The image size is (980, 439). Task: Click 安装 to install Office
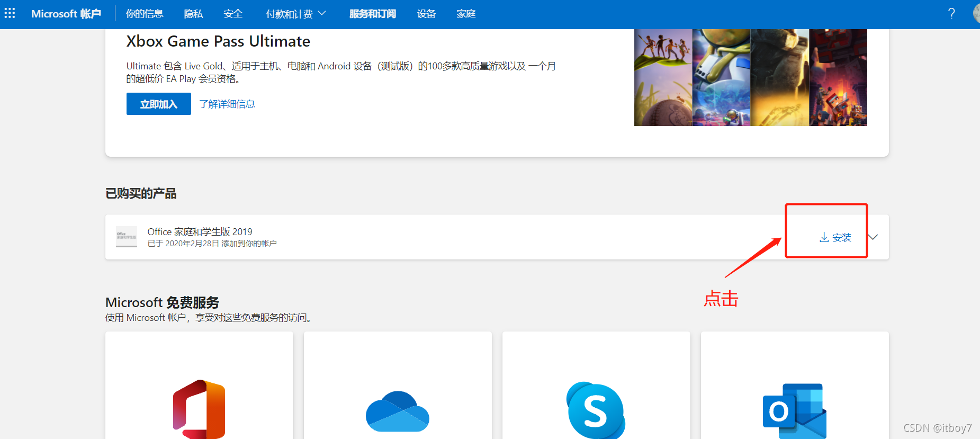point(835,238)
